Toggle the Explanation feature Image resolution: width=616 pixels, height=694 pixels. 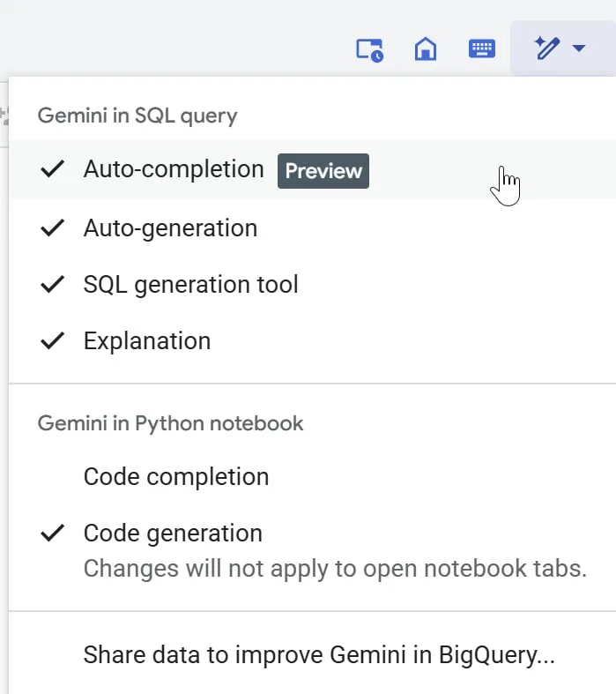(147, 340)
